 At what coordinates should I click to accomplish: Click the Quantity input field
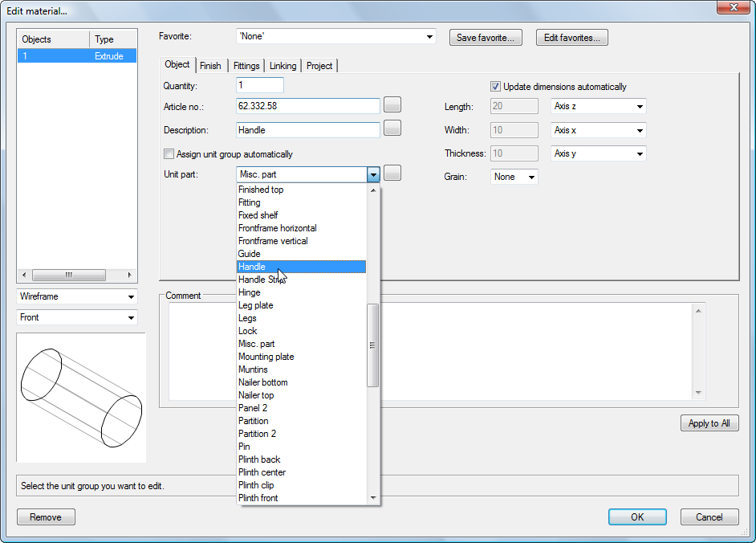pos(260,85)
